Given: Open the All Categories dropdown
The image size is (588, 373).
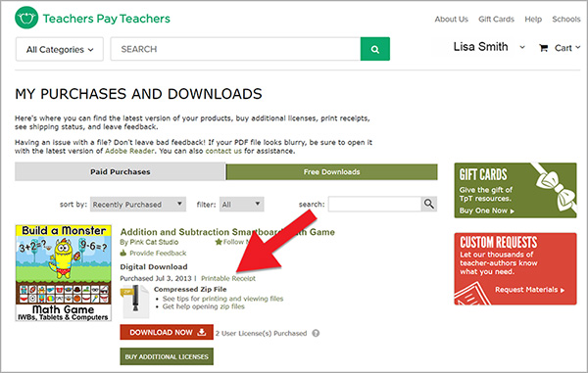Looking at the screenshot, I should pyautogui.click(x=59, y=49).
